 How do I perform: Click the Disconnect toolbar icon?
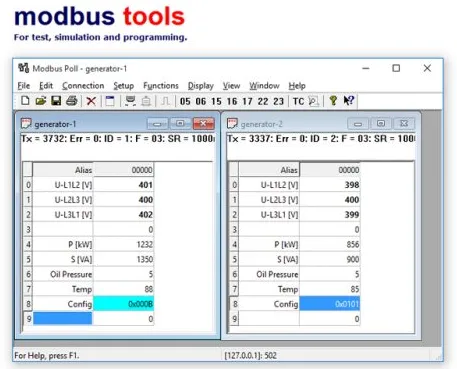coord(146,101)
